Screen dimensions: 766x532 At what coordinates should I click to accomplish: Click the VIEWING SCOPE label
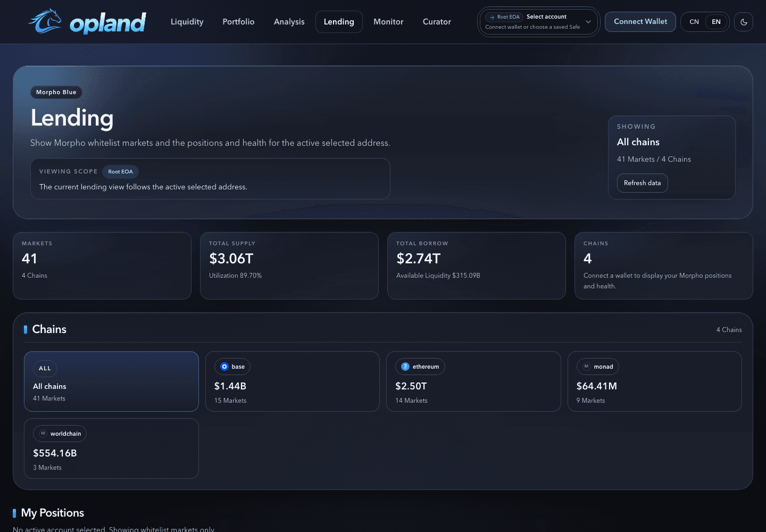pyautogui.click(x=69, y=172)
